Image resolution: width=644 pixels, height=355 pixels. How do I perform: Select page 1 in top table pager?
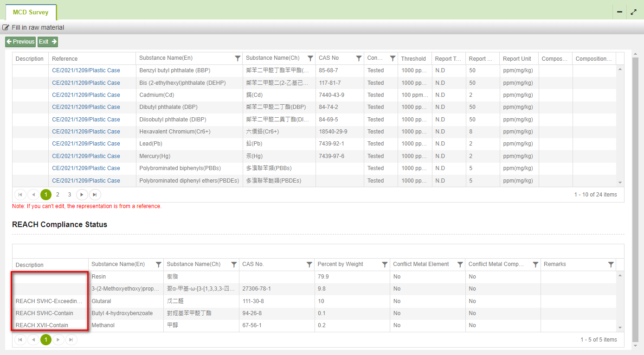[x=45, y=195]
